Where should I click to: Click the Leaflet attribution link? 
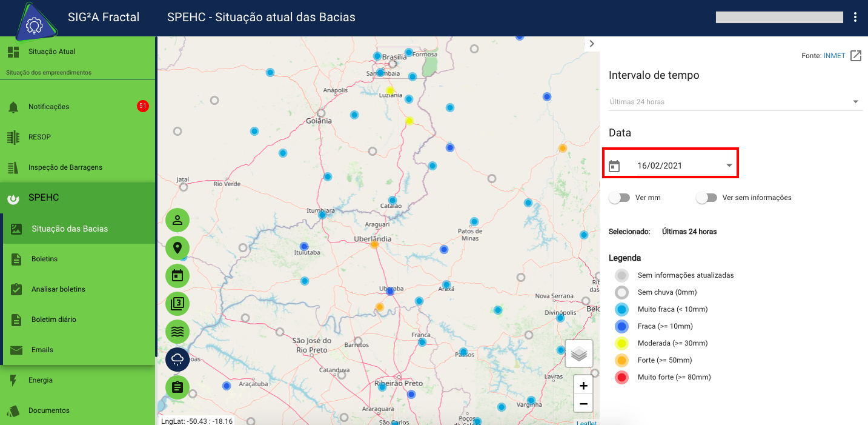click(x=586, y=423)
